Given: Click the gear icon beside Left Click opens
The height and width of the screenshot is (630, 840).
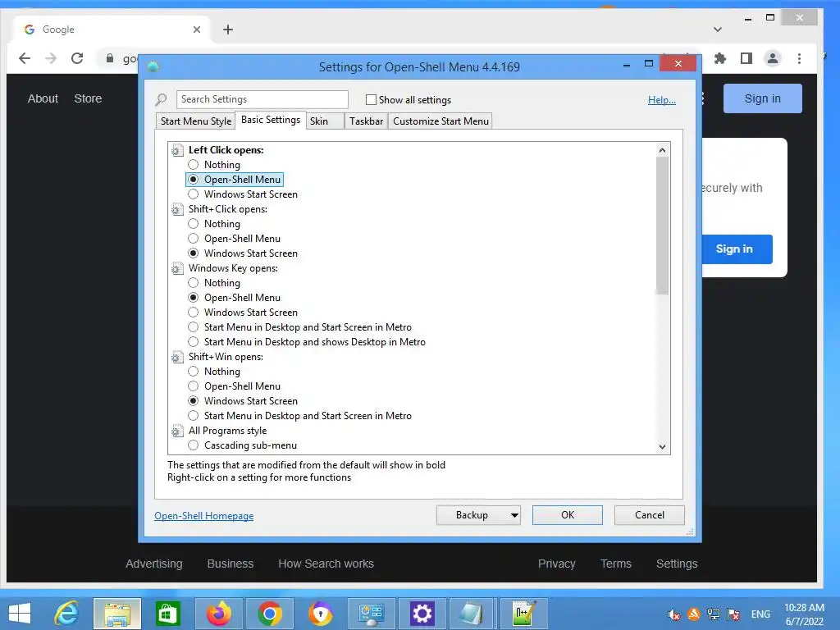Looking at the screenshot, I should [x=177, y=151].
